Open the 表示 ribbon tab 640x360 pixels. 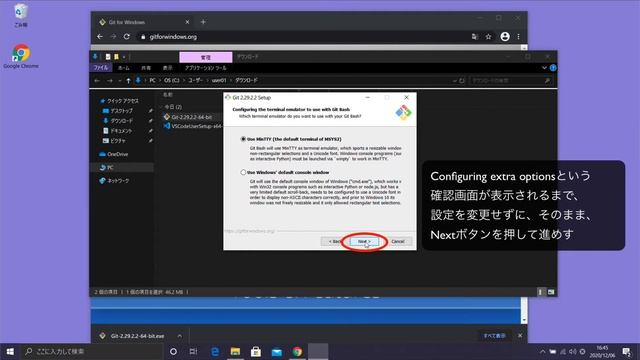(167, 68)
